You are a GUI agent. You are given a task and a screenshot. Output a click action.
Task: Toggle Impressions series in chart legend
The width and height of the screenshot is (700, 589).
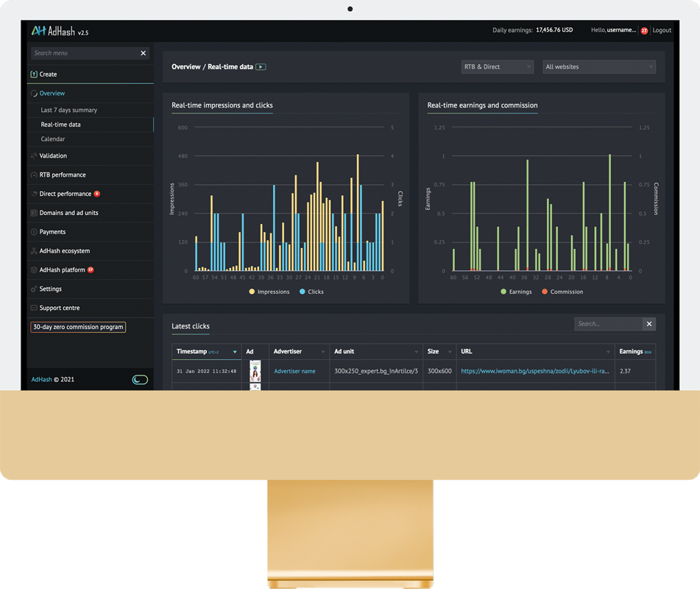click(269, 292)
